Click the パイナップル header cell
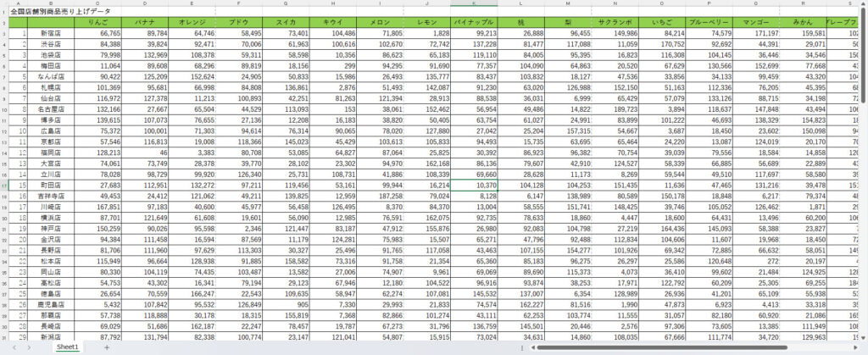 [x=474, y=21]
